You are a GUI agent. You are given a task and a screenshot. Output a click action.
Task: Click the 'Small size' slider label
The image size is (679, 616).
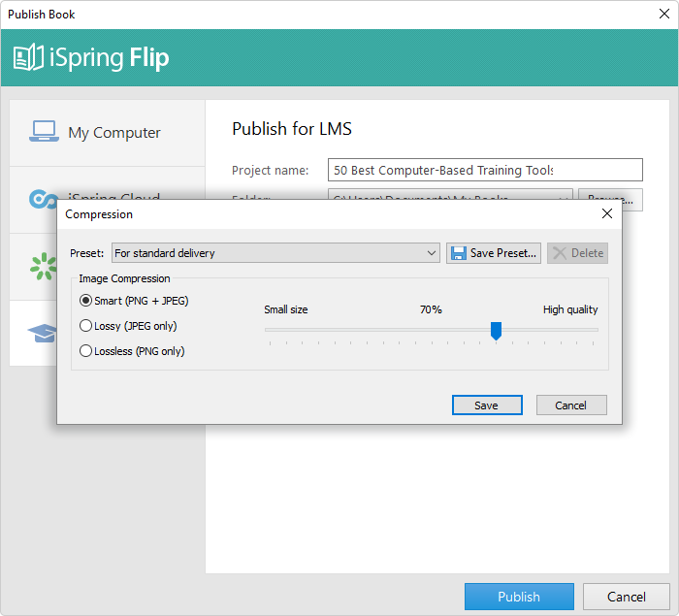coord(286,309)
